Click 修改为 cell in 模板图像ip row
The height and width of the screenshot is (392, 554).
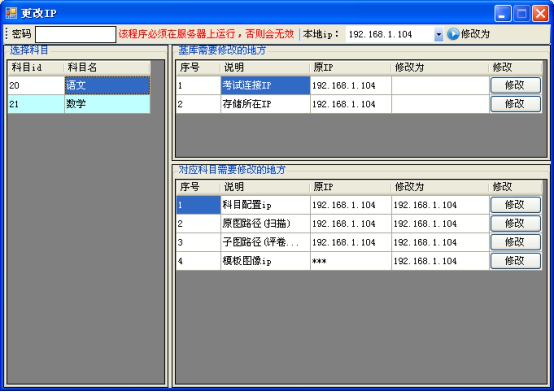click(x=440, y=261)
